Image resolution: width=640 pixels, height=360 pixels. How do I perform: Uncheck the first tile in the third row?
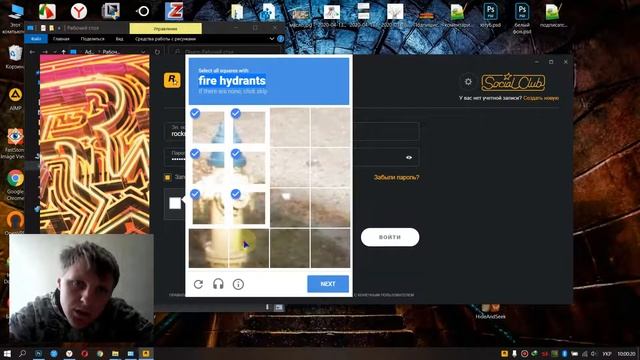[x=208, y=207]
